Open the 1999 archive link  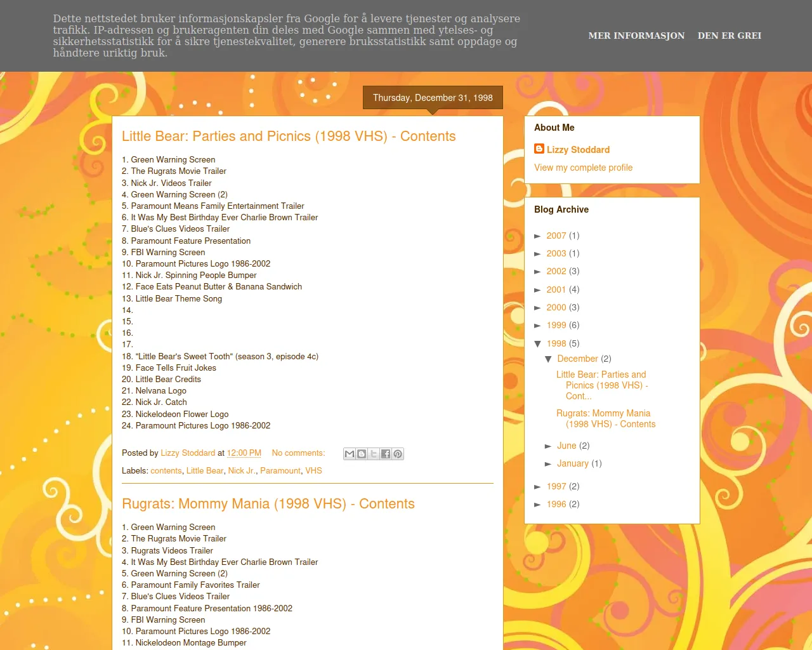point(556,326)
